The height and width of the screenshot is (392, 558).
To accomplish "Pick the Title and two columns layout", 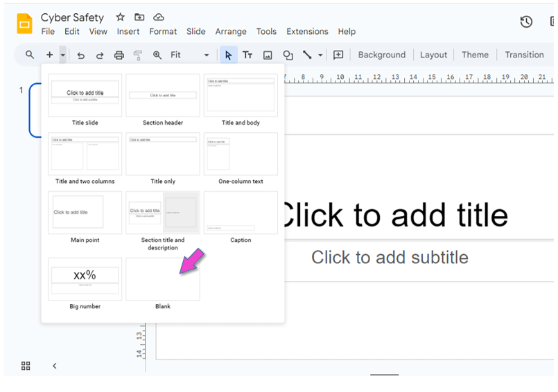I will 85,153.
